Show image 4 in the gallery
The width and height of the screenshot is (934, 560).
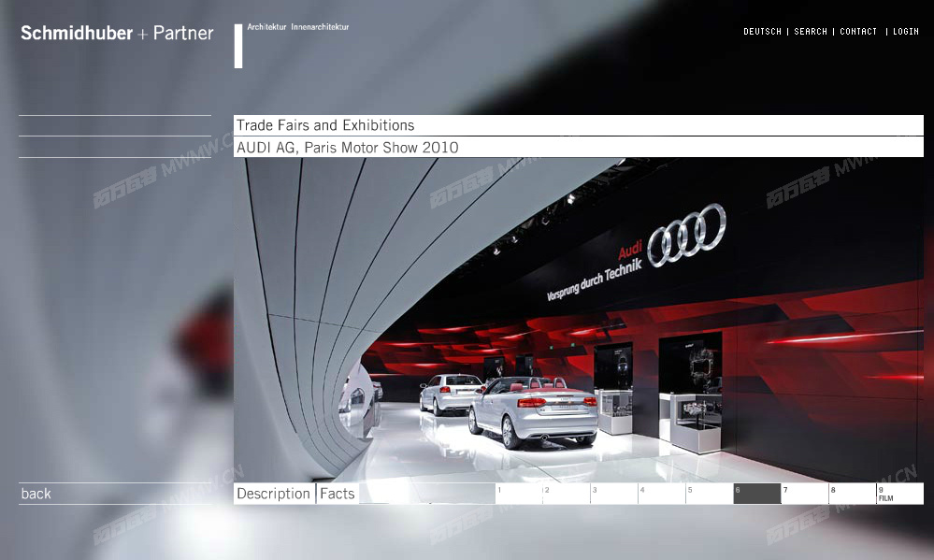661,494
